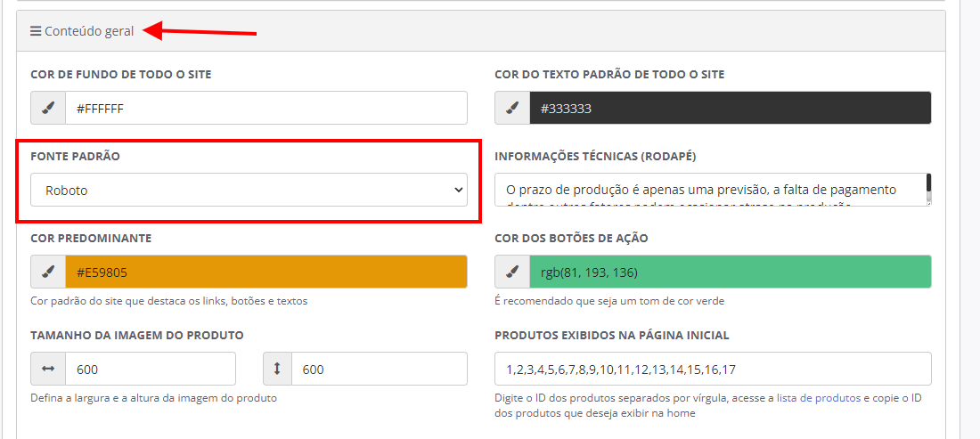The width and height of the screenshot is (980, 439).
Task: Click the product image width field 600
Action: pyautogui.click(x=151, y=369)
